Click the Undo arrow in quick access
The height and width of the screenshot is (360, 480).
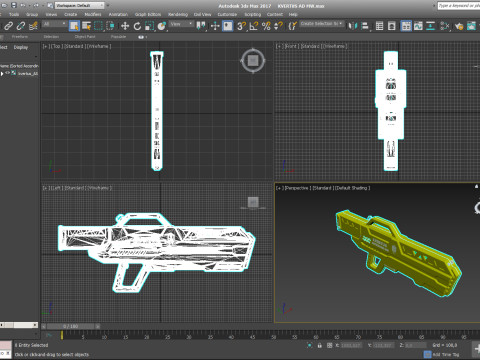click(23, 5)
